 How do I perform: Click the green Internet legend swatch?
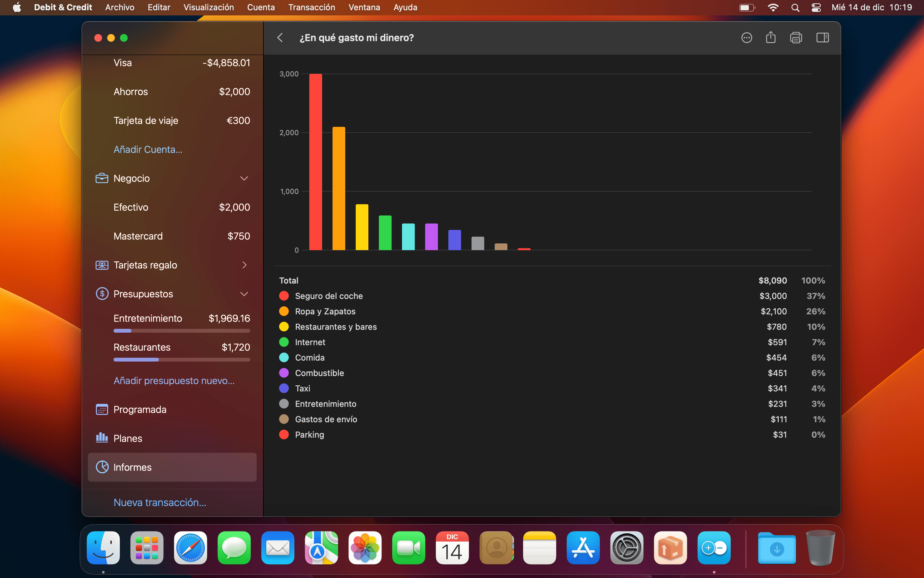[x=284, y=342]
